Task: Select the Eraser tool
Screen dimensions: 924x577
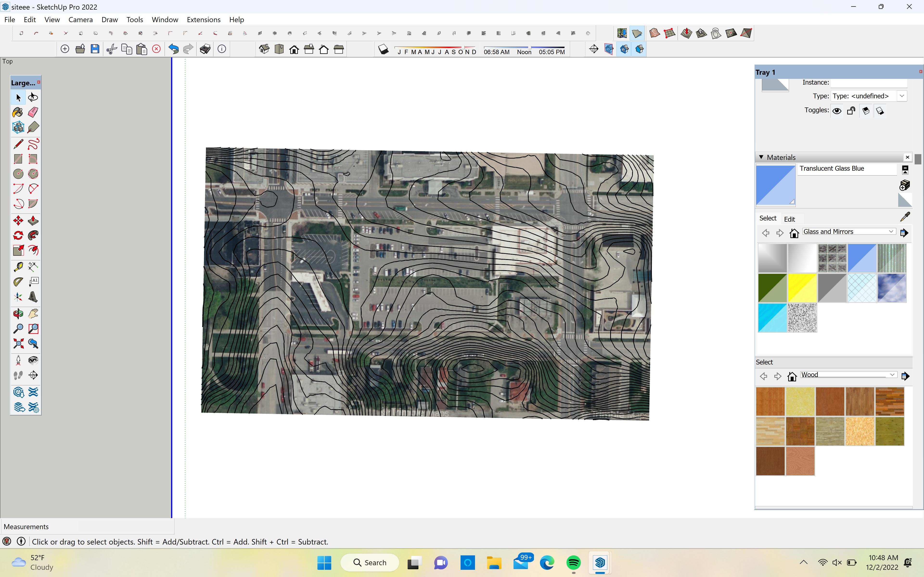Action: pyautogui.click(x=33, y=112)
